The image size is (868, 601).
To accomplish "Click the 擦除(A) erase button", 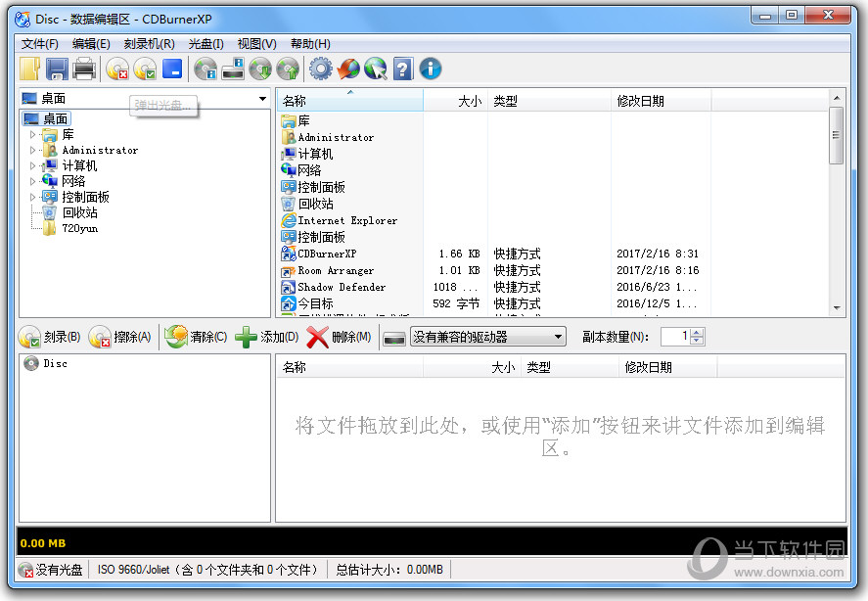I will point(120,337).
